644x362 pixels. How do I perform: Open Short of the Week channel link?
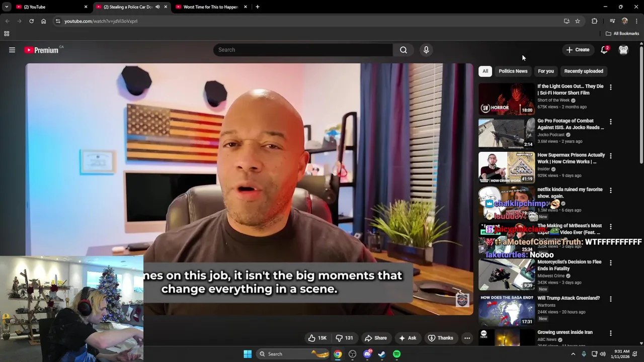tap(553, 100)
